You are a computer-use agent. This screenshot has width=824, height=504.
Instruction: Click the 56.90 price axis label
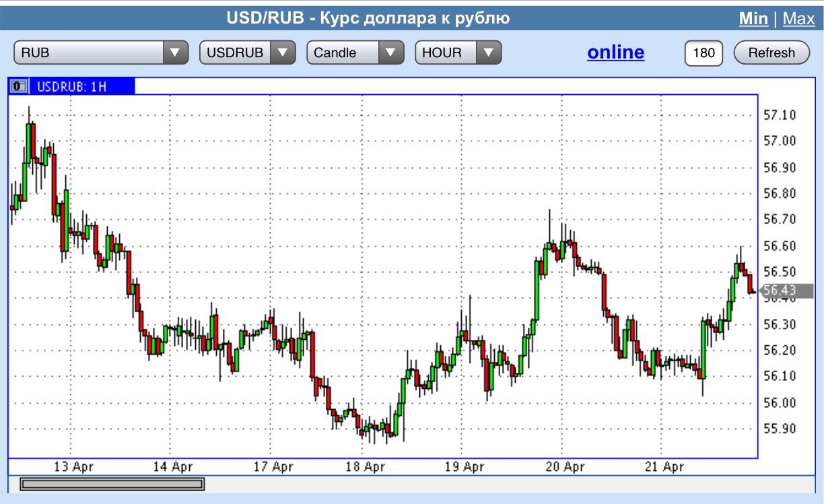[x=780, y=168]
